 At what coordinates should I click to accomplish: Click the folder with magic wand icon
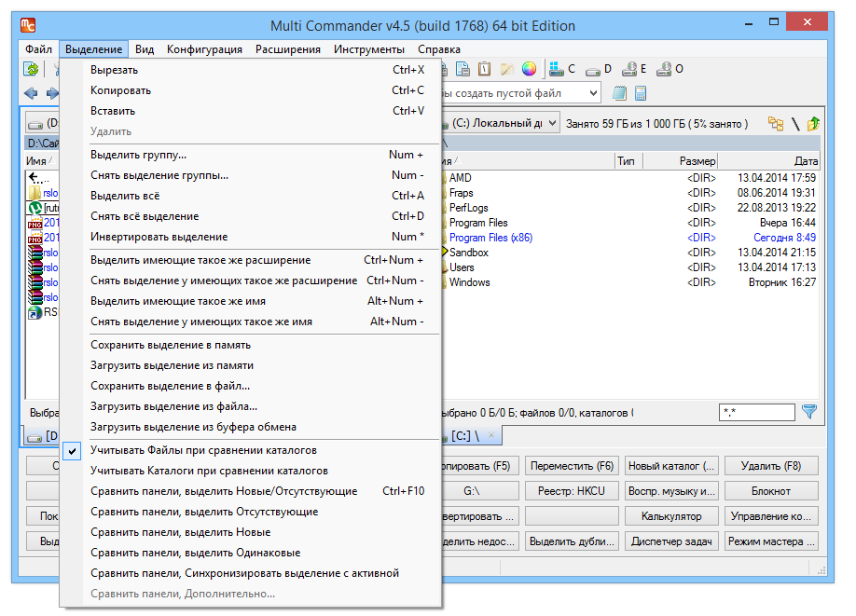pyautogui.click(x=507, y=69)
